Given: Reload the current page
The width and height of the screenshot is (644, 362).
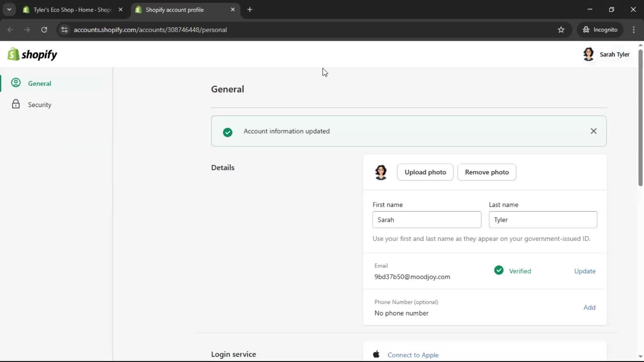Looking at the screenshot, I should [44, 29].
